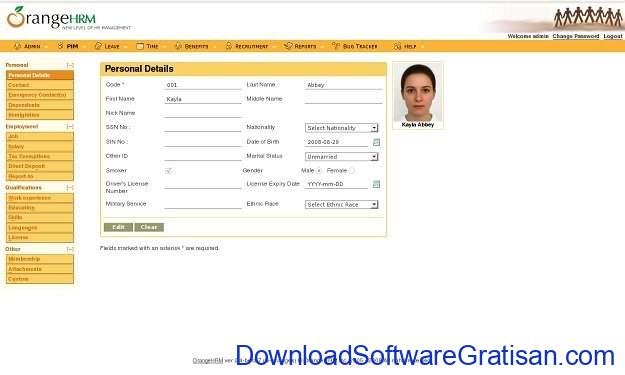Screen dimensions: 625x375
Task: Open the Work experience sidebar item
Action: (x=40, y=198)
